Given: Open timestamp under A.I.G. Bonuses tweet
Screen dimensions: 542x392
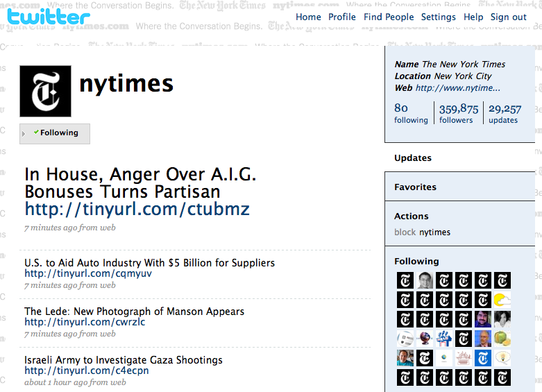Looking at the screenshot, I should 70,228.
